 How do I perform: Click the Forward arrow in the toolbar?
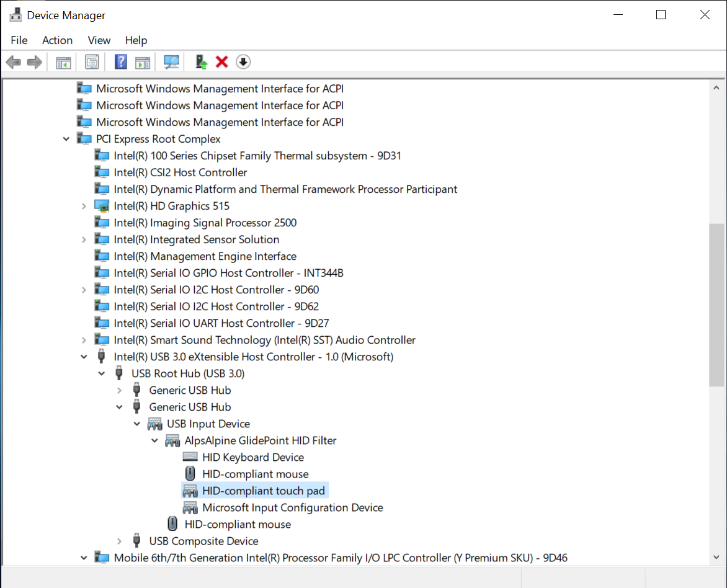(35, 62)
